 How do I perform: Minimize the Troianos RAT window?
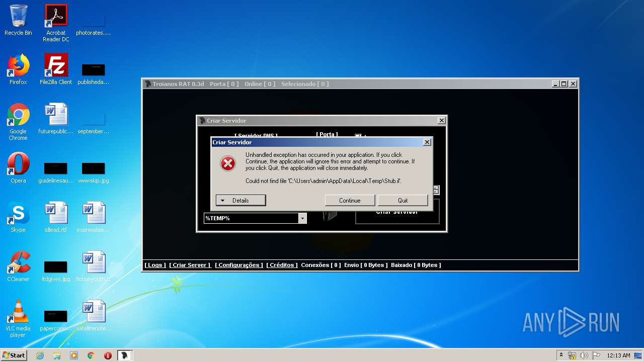[555, 84]
